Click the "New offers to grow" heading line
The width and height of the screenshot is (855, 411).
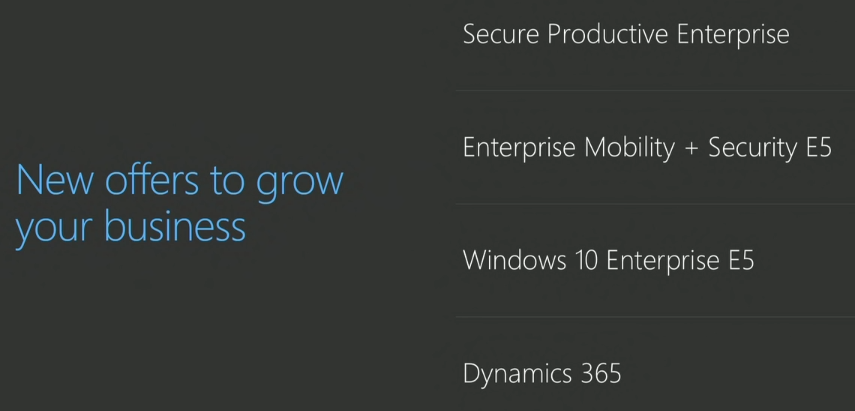[180, 181]
